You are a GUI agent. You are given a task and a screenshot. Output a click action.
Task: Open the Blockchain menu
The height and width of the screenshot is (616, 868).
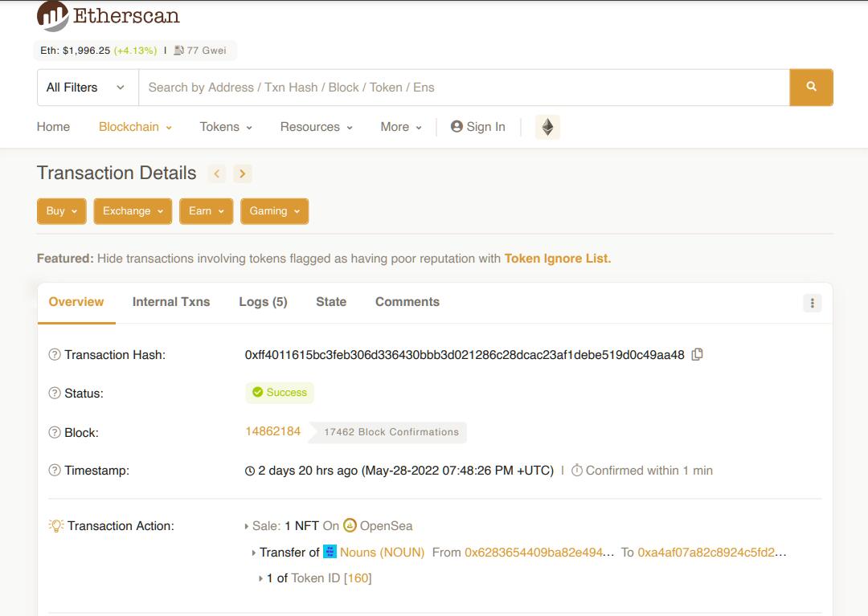(x=135, y=127)
